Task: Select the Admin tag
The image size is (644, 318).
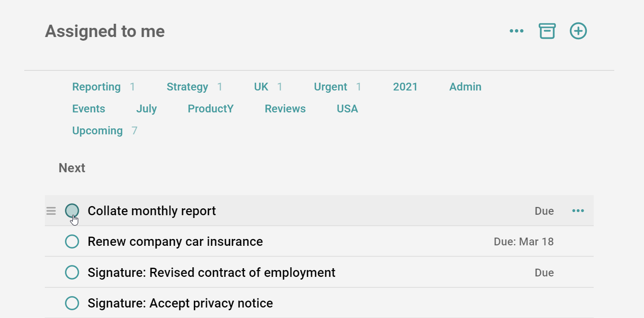Action: click(465, 87)
